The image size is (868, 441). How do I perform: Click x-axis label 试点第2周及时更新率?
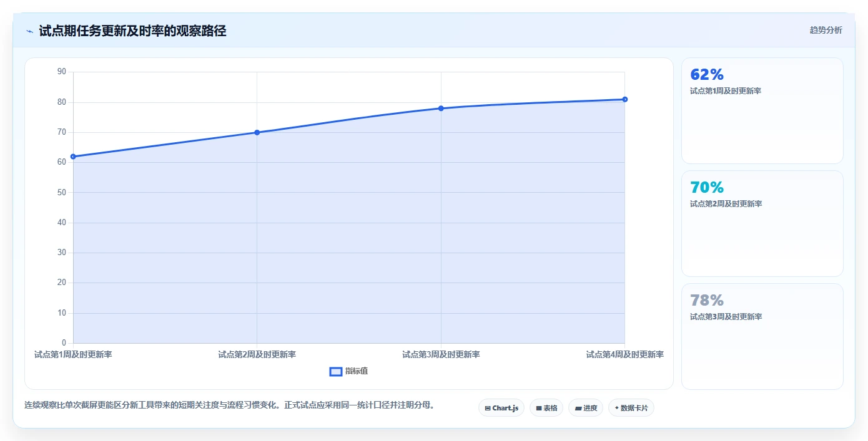point(257,354)
